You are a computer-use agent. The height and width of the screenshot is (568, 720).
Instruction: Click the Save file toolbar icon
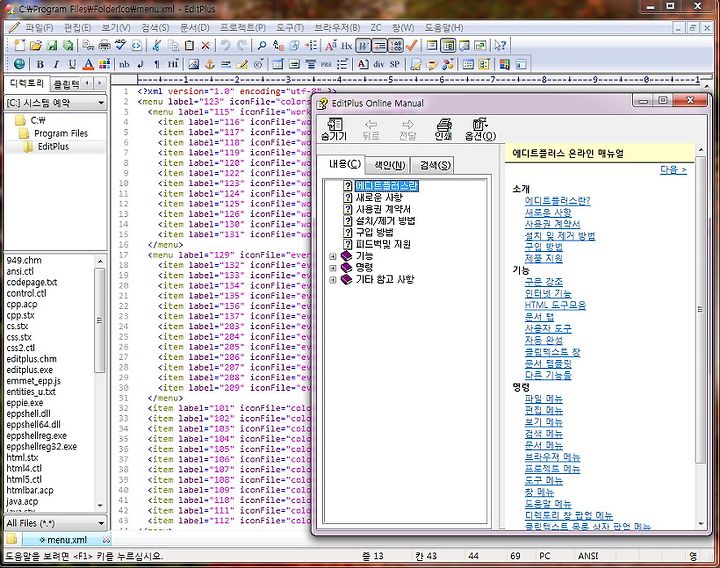coord(52,45)
